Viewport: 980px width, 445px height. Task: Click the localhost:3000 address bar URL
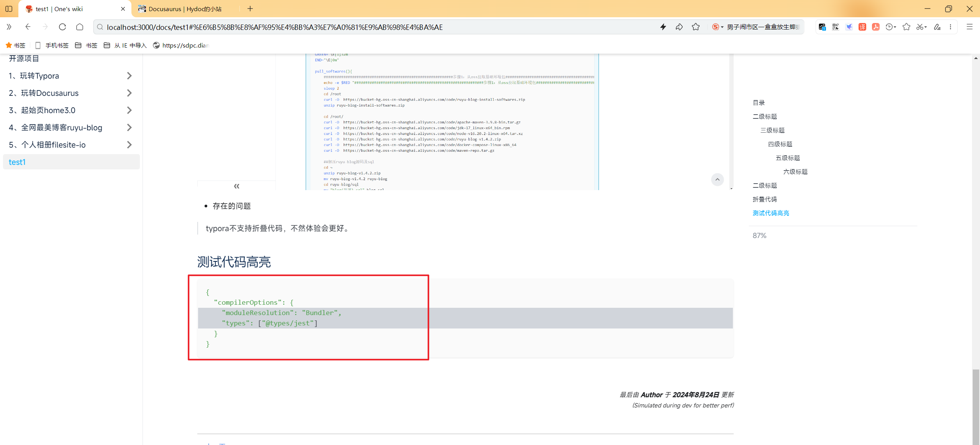click(275, 27)
